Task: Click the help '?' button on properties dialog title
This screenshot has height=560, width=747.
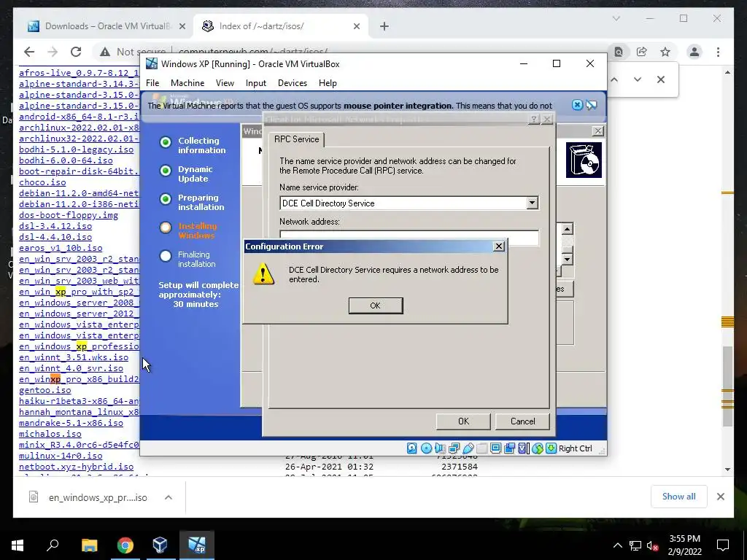Action: [x=534, y=119]
